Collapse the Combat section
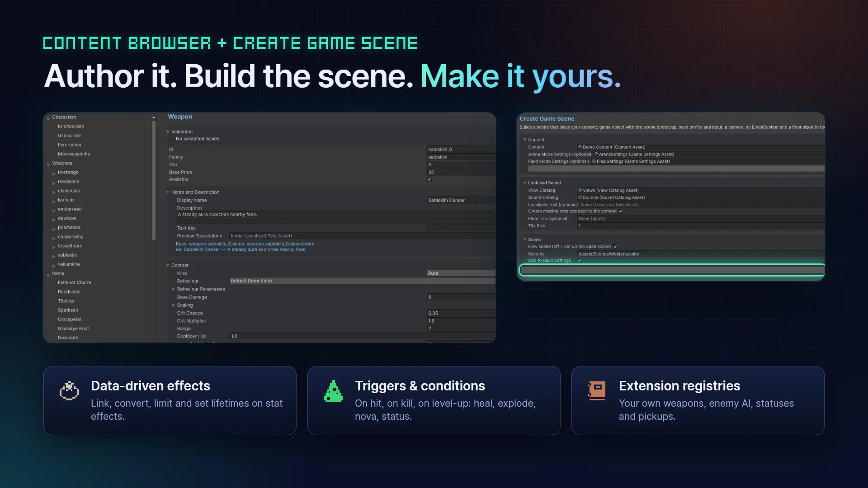 tap(168, 266)
